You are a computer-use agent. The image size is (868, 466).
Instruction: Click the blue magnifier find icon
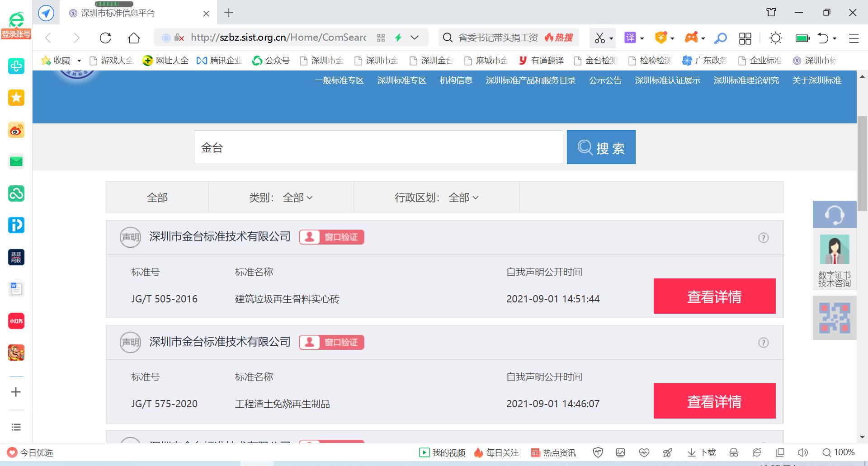(721, 38)
